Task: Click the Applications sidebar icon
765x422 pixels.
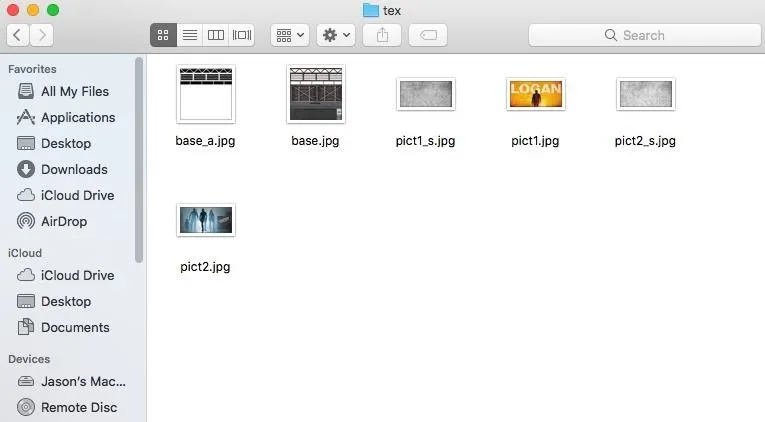Action: point(26,118)
